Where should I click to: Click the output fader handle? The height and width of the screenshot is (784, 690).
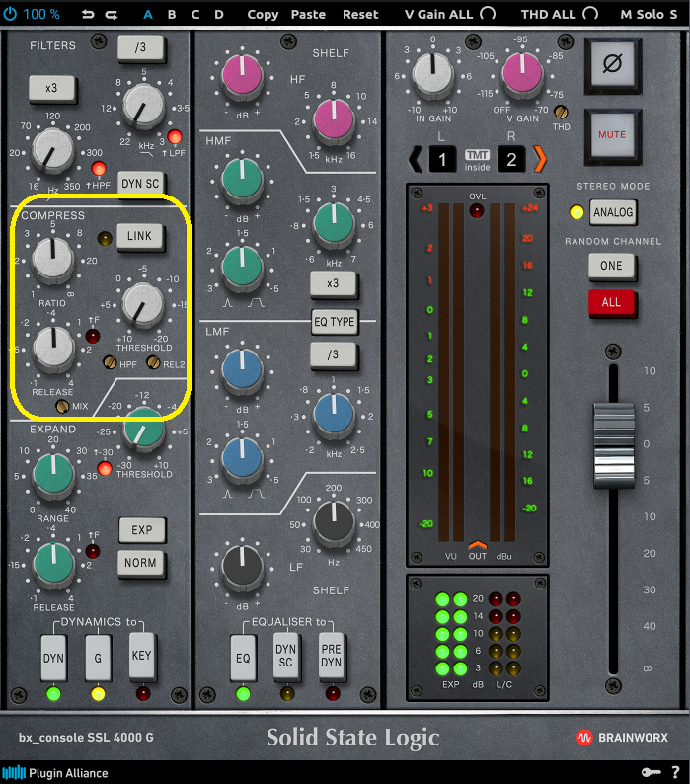(x=614, y=445)
